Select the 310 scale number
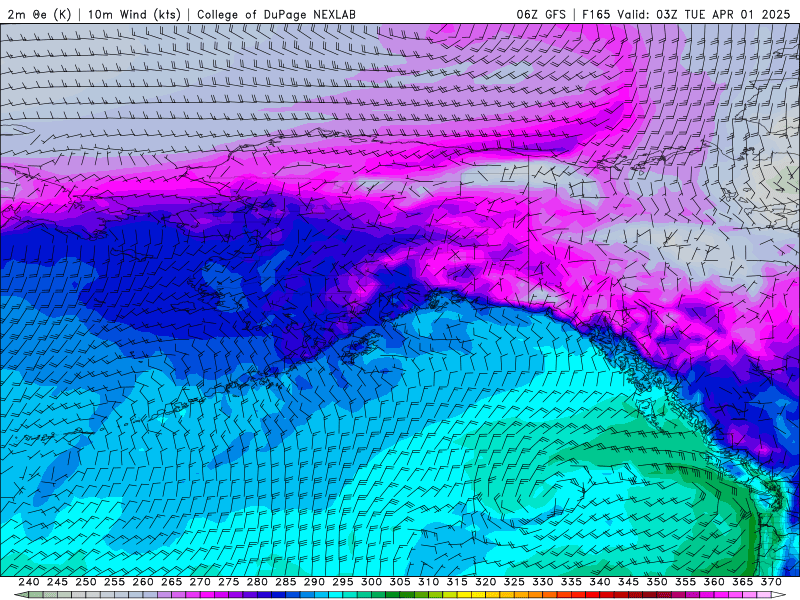The height and width of the screenshot is (600, 800). coord(429,582)
